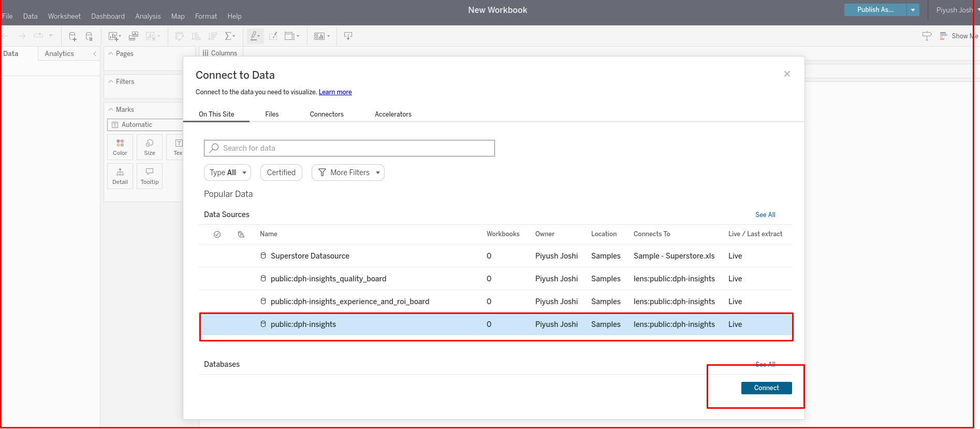Viewport: 980px width, 429px height.
Task: Click the sensitivity label column header icon
Action: point(241,234)
